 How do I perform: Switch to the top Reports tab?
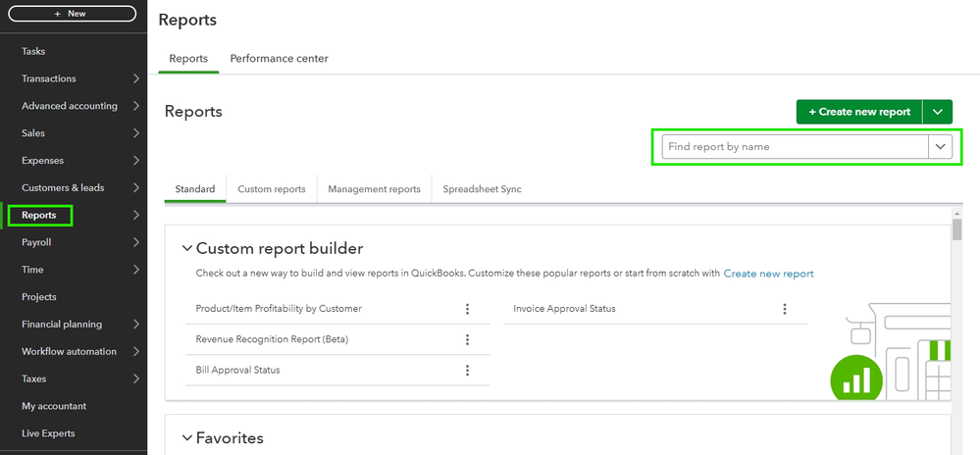coord(188,58)
